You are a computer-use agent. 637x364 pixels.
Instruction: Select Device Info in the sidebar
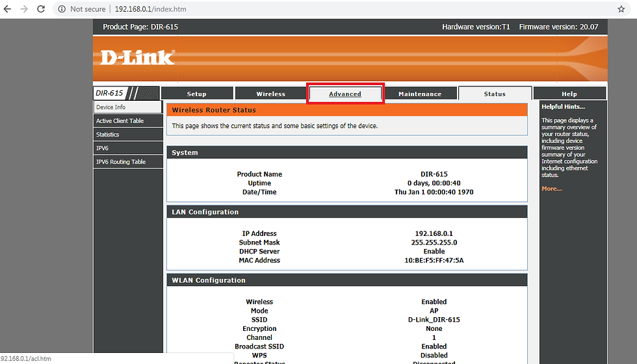tap(128, 107)
